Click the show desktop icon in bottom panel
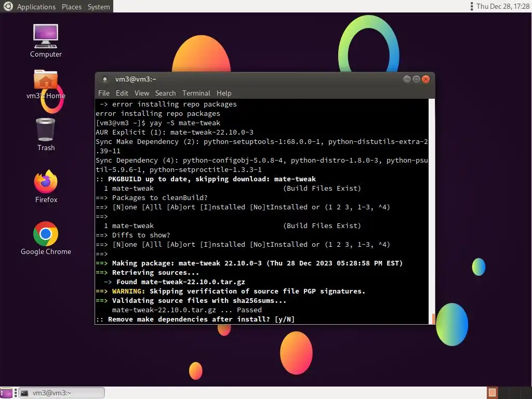Viewport: 532px width, 399px height. 6,393
